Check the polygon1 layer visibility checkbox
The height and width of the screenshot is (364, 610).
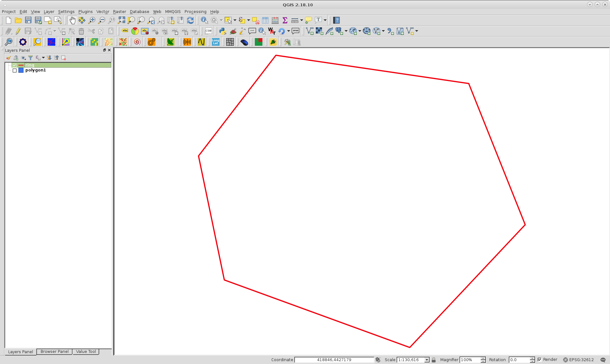[x=15, y=71]
